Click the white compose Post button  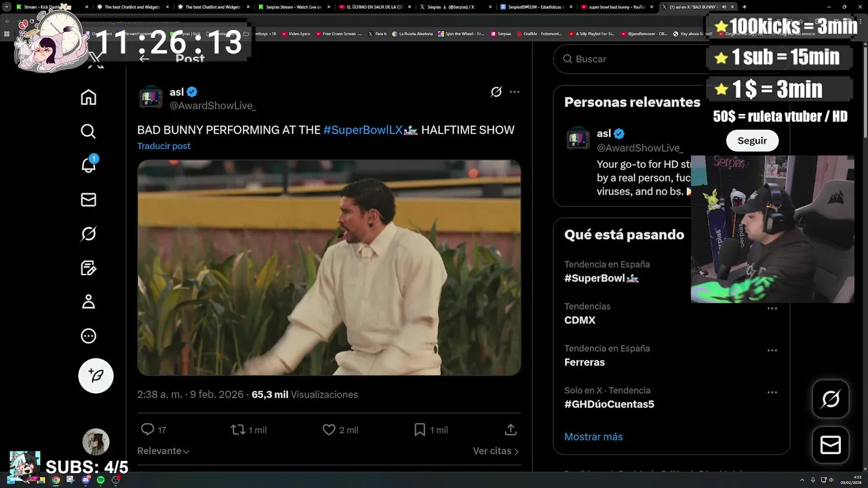[x=96, y=375]
